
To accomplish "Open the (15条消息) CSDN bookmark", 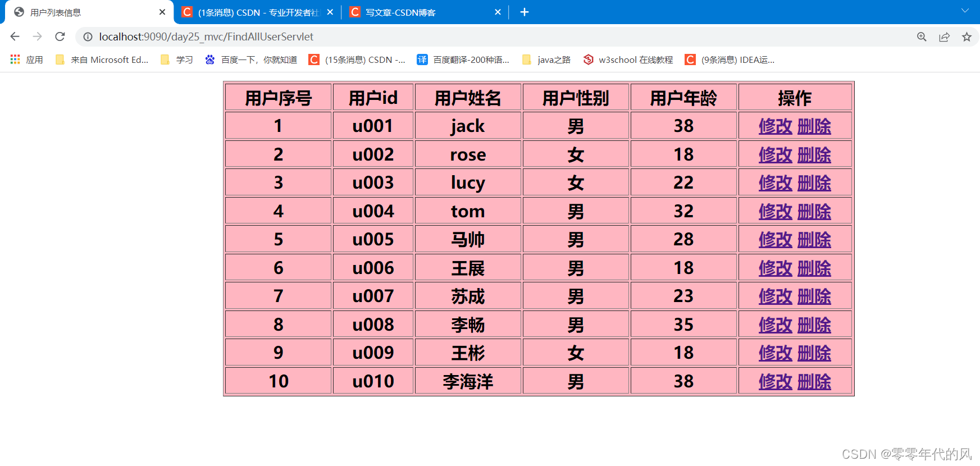I will tap(357, 60).
